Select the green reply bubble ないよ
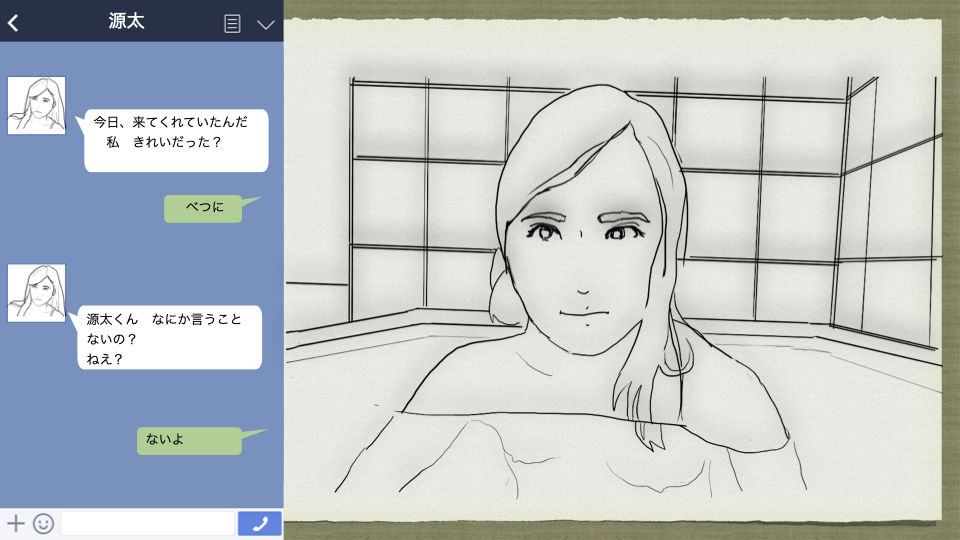 pos(190,440)
